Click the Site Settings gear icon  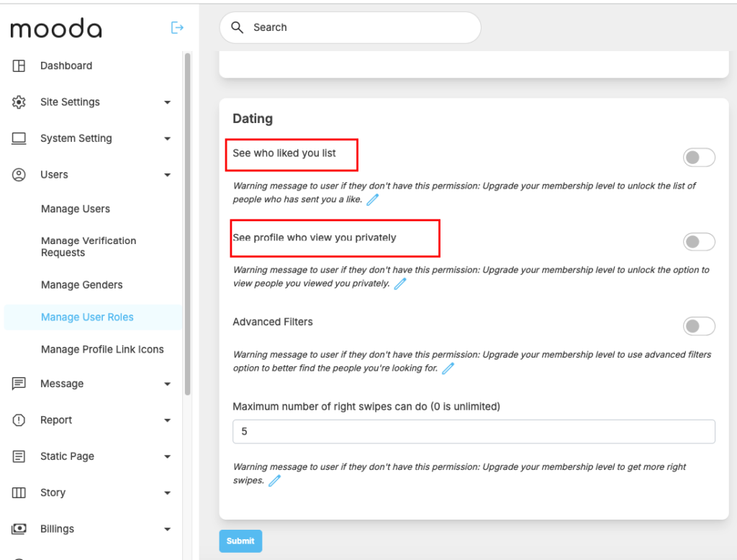click(19, 102)
